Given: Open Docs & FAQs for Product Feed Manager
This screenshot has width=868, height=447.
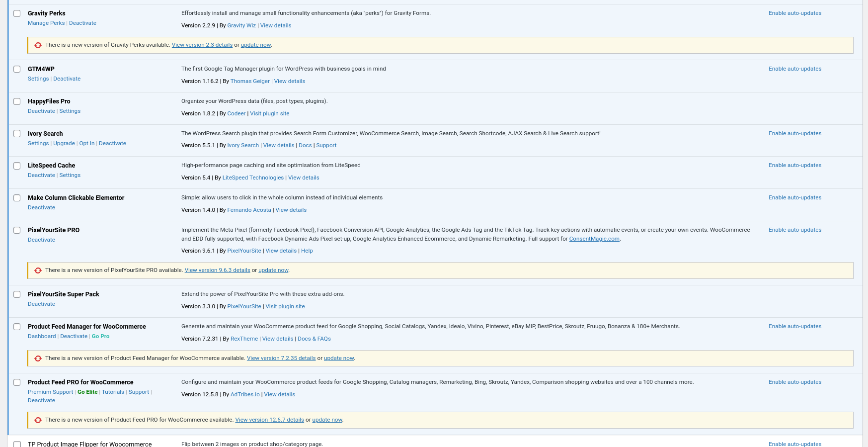Looking at the screenshot, I should [x=314, y=339].
